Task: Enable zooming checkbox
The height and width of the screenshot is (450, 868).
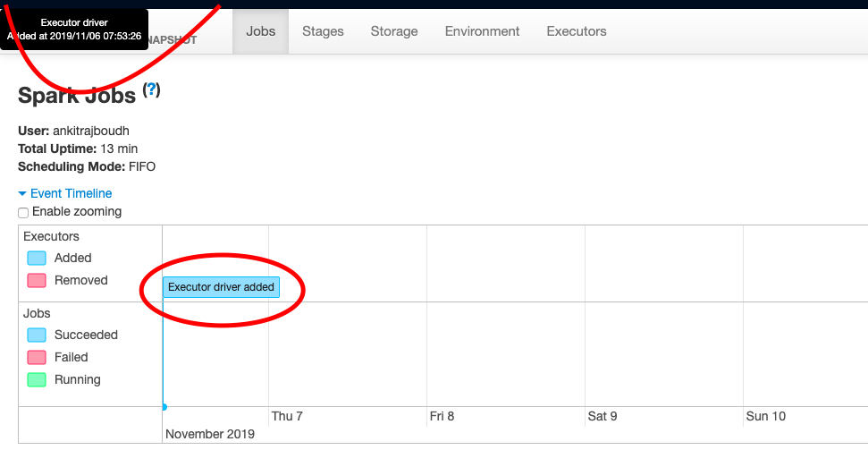Action: (x=23, y=213)
